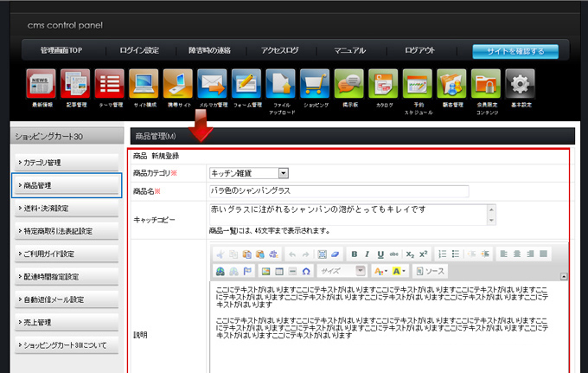588x373 pixels.
Task: Open the 基本設定 gear icon
Action: point(519,85)
